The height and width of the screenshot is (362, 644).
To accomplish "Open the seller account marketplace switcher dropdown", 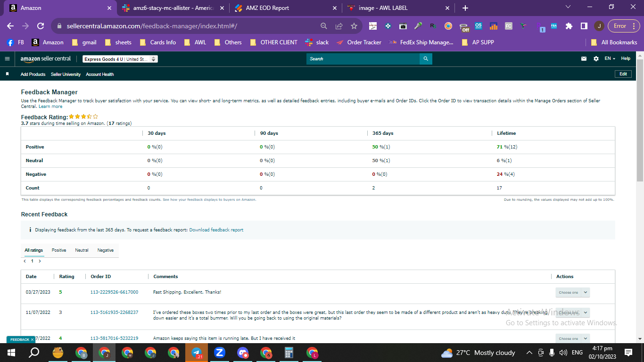I will coord(120,59).
